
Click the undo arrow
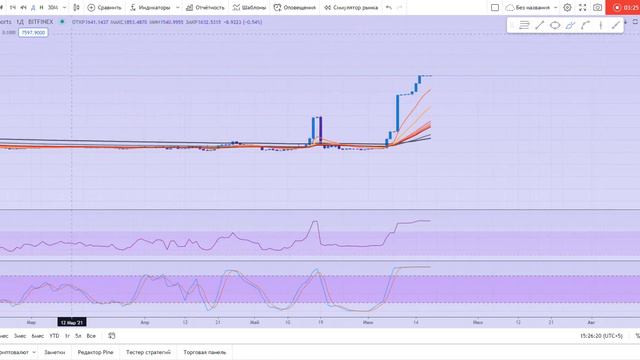click(389, 7)
